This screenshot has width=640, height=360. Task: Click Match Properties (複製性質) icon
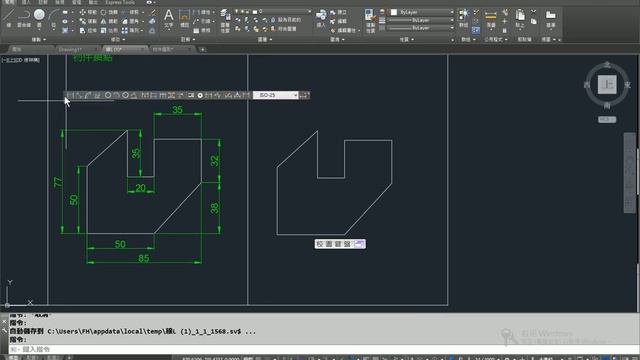click(x=370, y=21)
